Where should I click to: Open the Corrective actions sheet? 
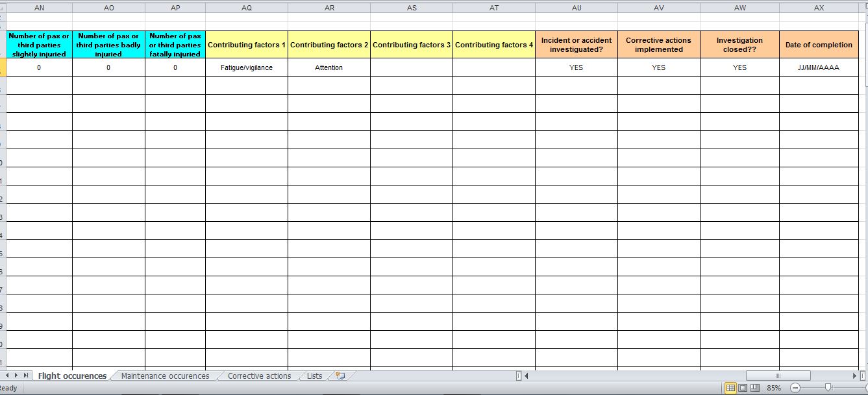(259, 376)
